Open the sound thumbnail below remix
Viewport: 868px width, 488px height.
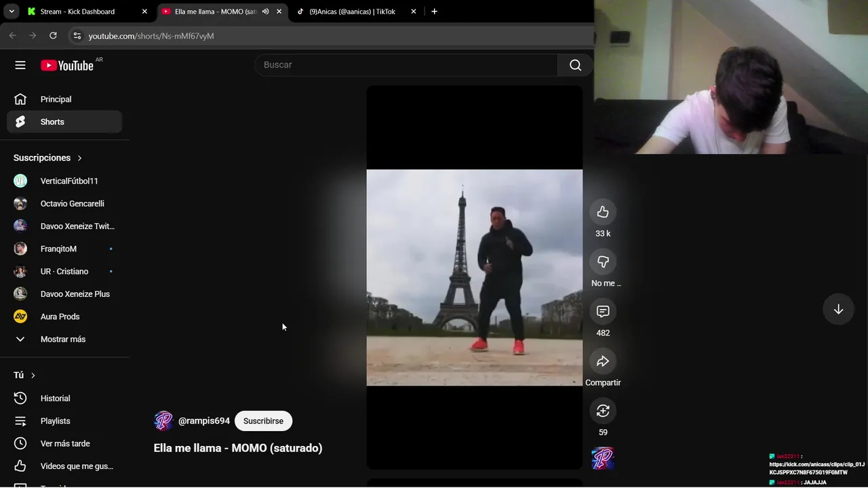coord(603,459)
